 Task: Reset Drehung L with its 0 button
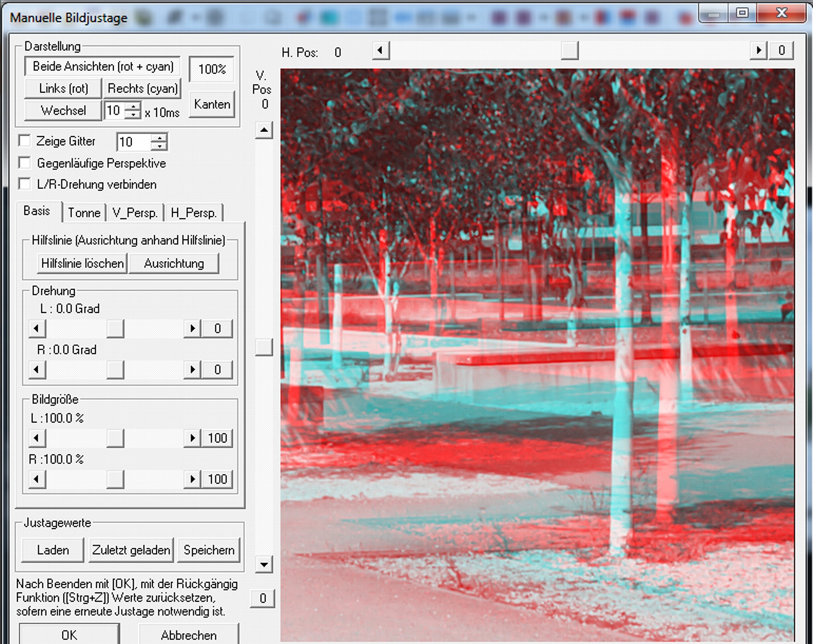217,328
